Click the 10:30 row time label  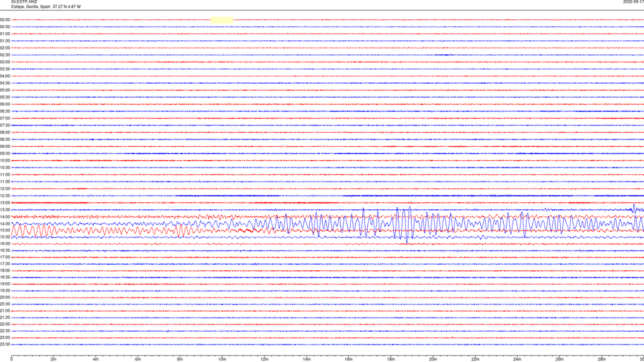tap(5, 168)
